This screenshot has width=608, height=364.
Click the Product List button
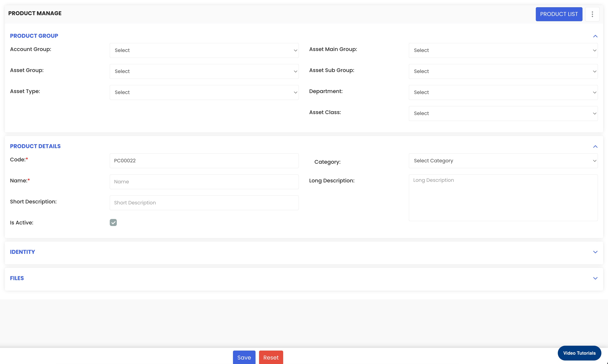click(x=559, y=14)
